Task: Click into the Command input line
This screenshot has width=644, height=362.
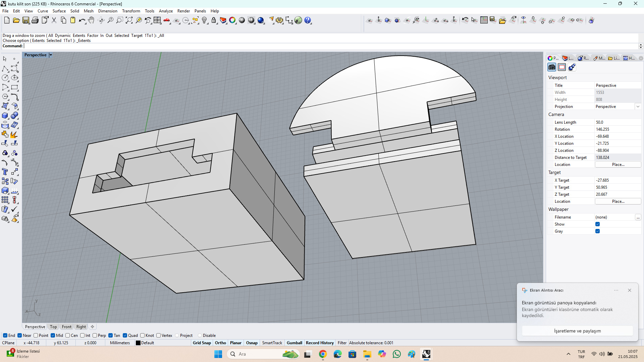Action: click(x=330, y=46)
